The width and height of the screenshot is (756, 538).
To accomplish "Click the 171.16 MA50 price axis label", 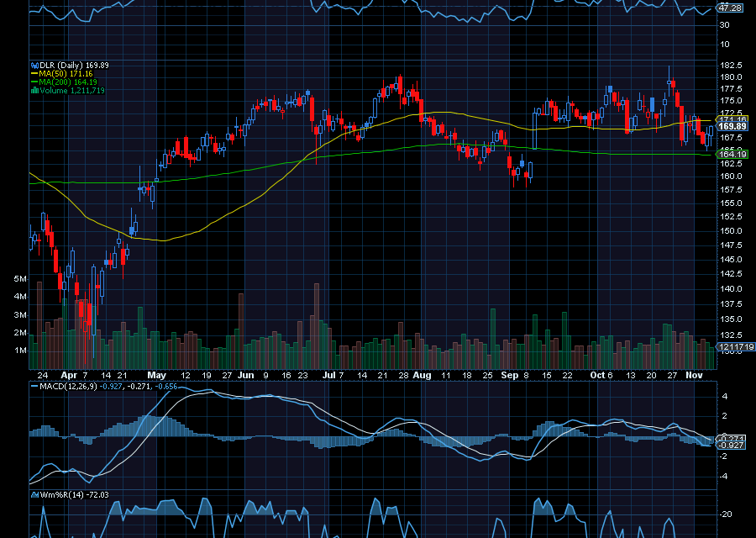I will 732,119.
